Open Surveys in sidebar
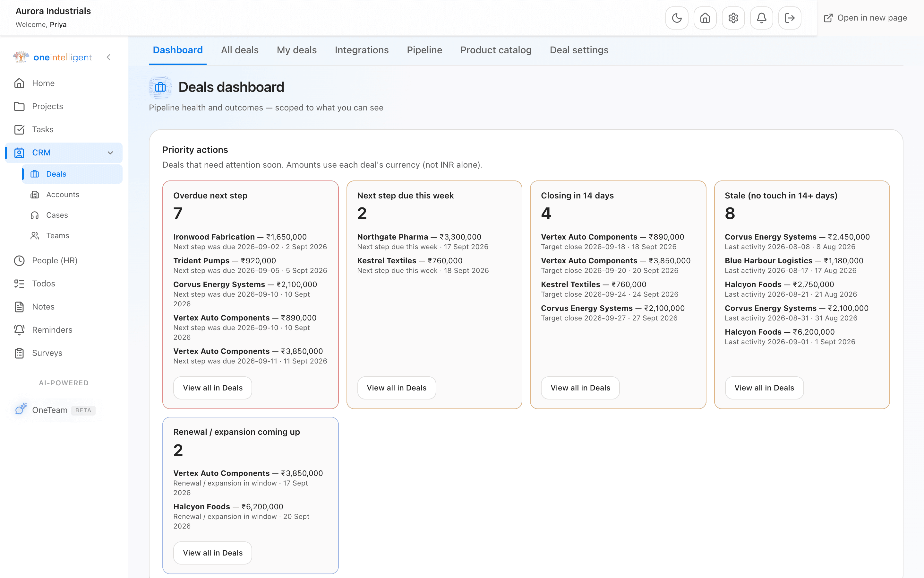 coord(64,353)
